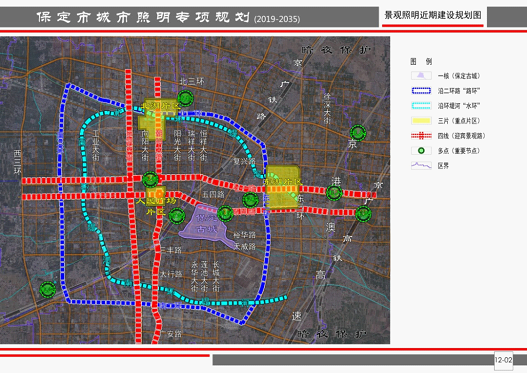Select the 区界 boundary line legend icon
The image size is (527, 373).
421,166
